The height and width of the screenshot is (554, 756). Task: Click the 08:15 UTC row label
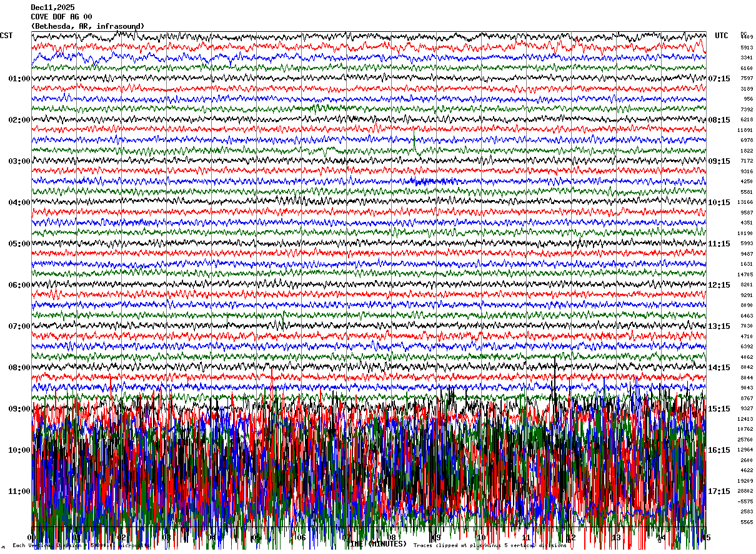point(719,120)
